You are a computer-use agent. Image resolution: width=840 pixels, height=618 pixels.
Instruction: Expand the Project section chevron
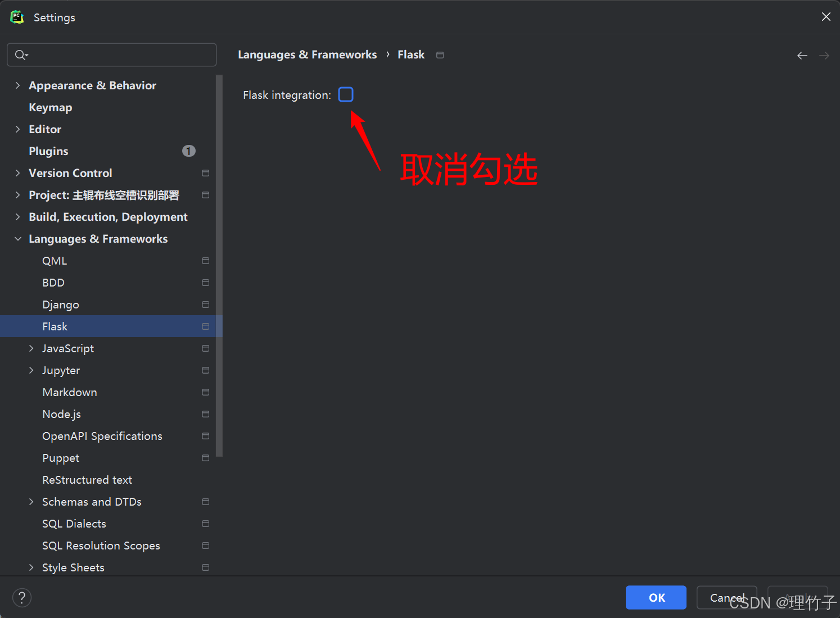pyautogui.click(x=17, y=195)
